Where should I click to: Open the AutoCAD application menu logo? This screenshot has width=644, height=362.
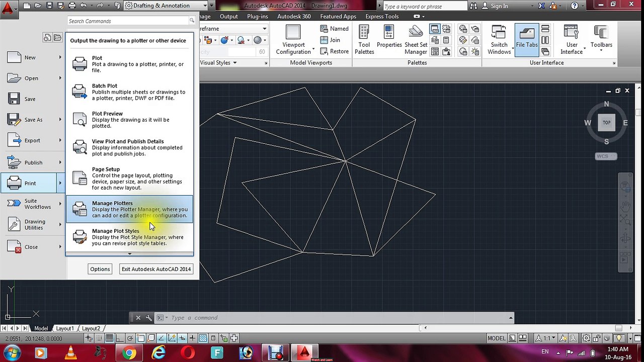pyautogui.click(x=8, y=9)
